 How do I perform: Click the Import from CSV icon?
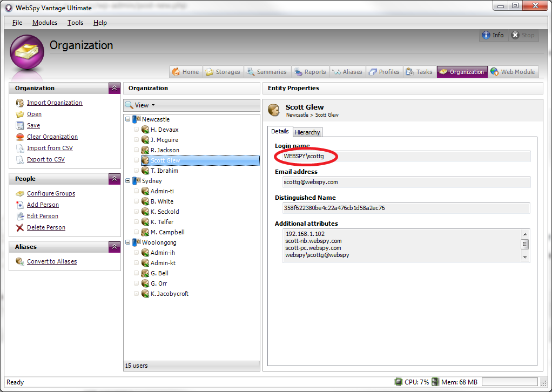pos(19,148)
